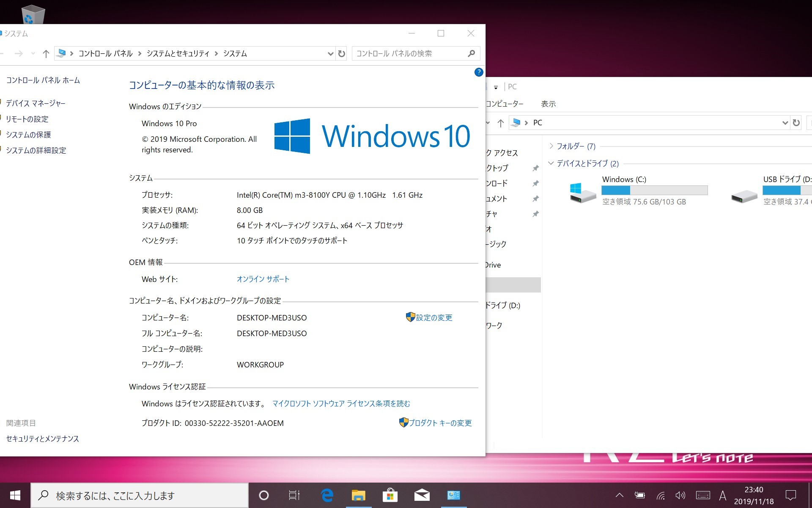Open Microsoft Edge from taskbar

327,495
